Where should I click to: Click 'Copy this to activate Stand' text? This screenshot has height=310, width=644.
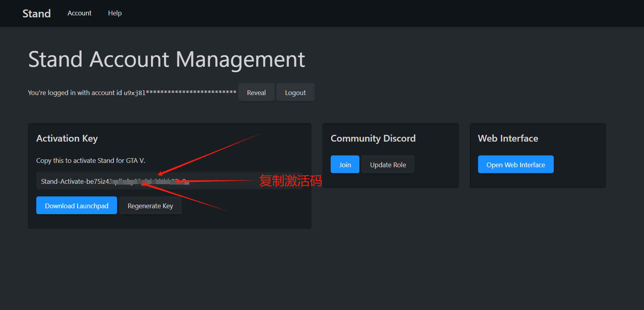[x=91, y=161]
